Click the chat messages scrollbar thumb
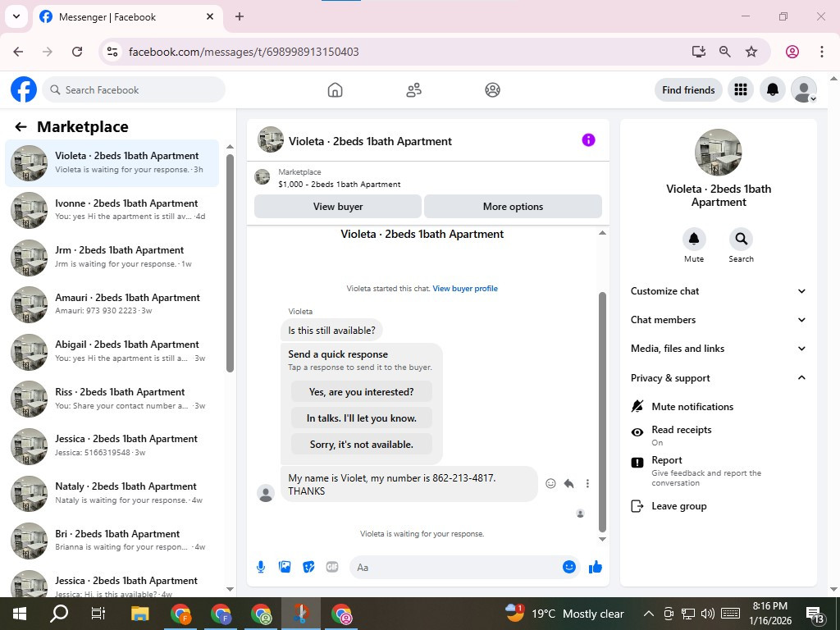840x630 pixels. (602, 412)
